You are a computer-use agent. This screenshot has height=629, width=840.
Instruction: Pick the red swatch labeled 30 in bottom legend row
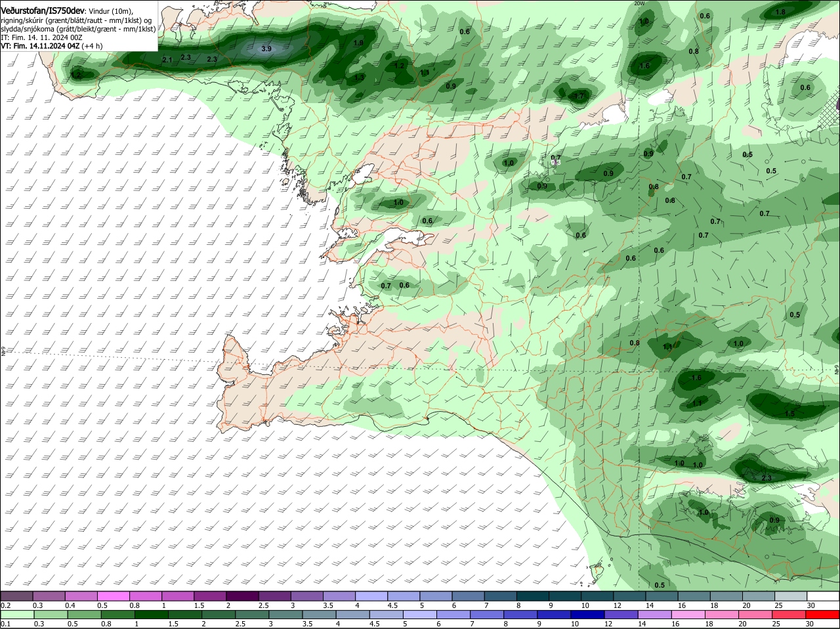click(x=824, y=615)
